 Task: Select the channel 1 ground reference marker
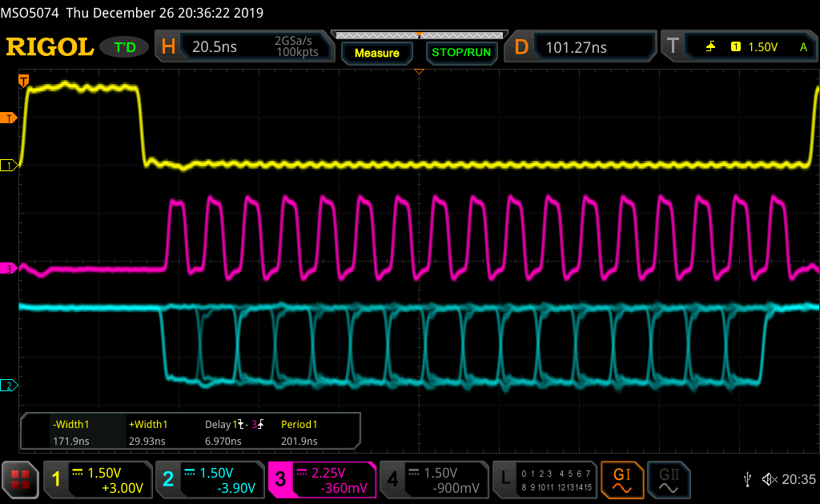[x=8, y=166]
